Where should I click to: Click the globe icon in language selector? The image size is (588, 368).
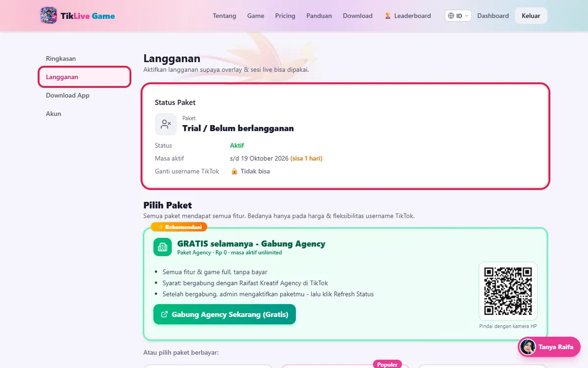point(451,16)
